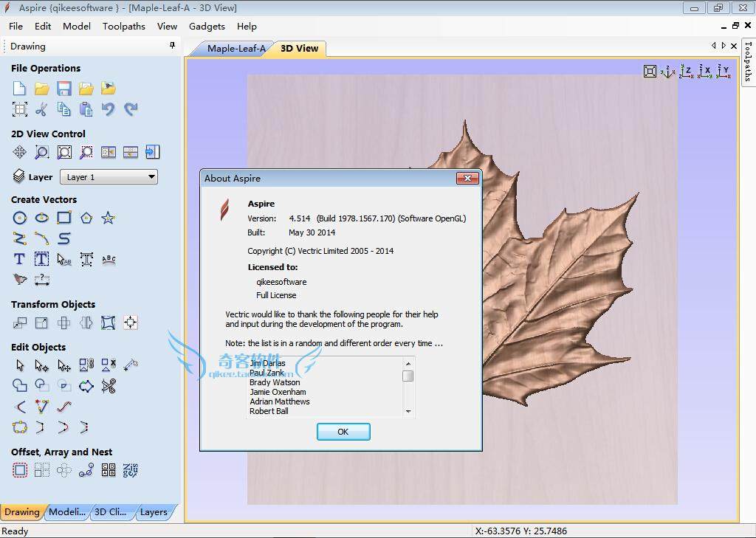Open the File menu
This screenshot has width=756, height=538.
coord(16,27)
